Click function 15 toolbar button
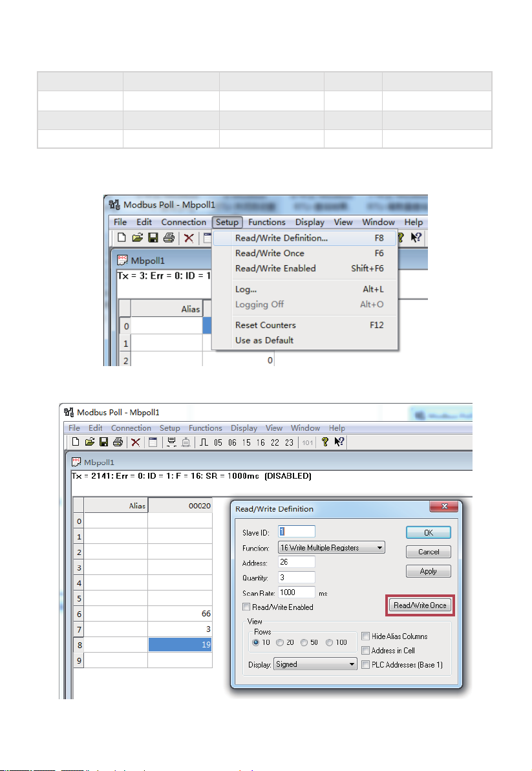The width and height of the screenshot is (532, 771). coord(246,442)
